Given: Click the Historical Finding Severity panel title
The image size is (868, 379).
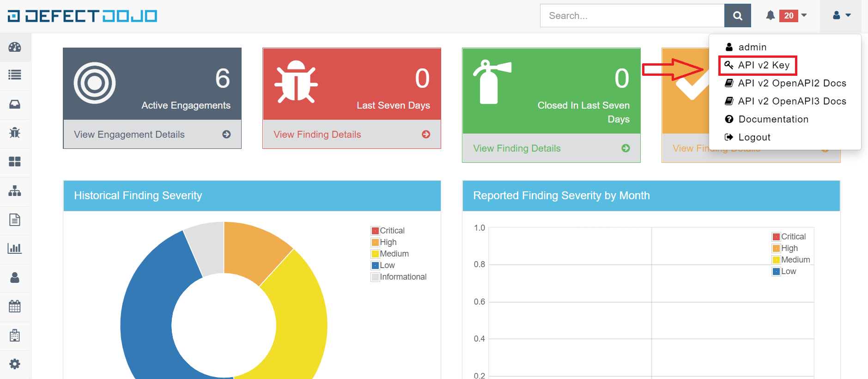Looking at the screenshot, I should (x=138, y=196).
